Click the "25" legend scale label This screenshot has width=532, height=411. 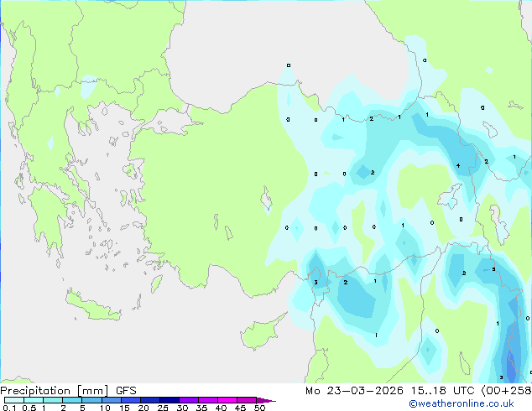[x=163, y=408]
